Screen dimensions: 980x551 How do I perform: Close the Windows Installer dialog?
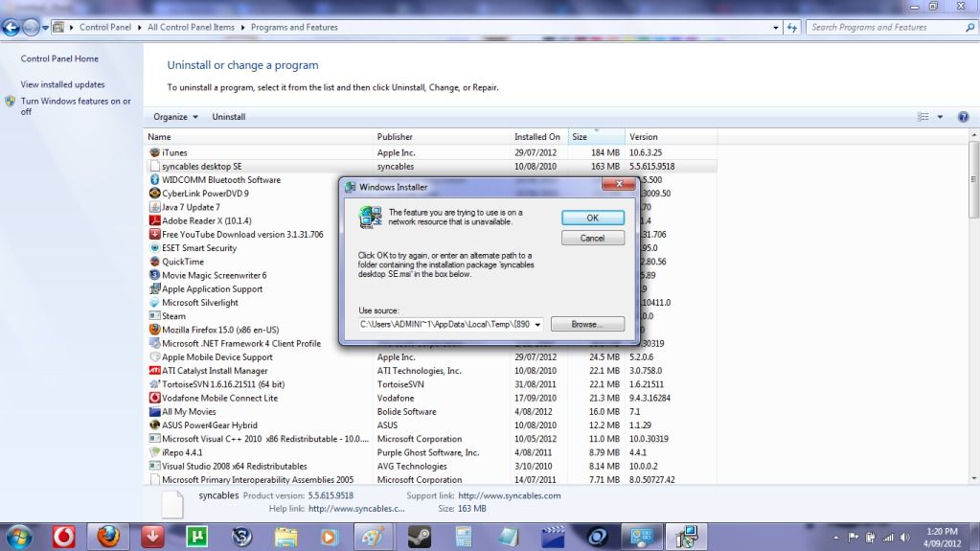tap(619, 184)
